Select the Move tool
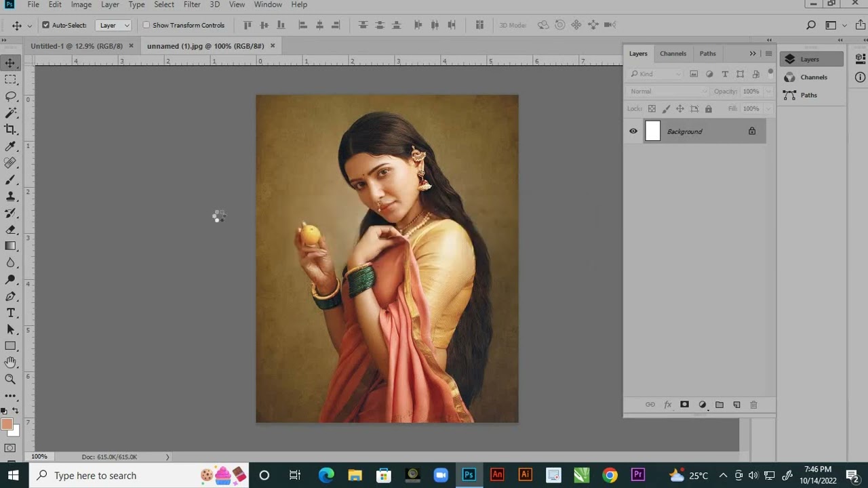Image resolution: width=868 pixels, height=488 pixels. [x=10, y=63]
